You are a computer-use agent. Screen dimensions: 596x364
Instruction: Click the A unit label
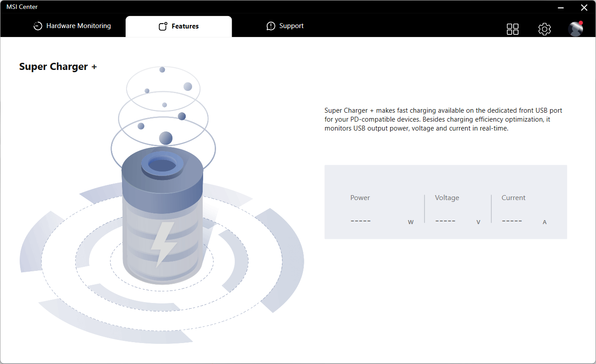(x=544, y=222)
